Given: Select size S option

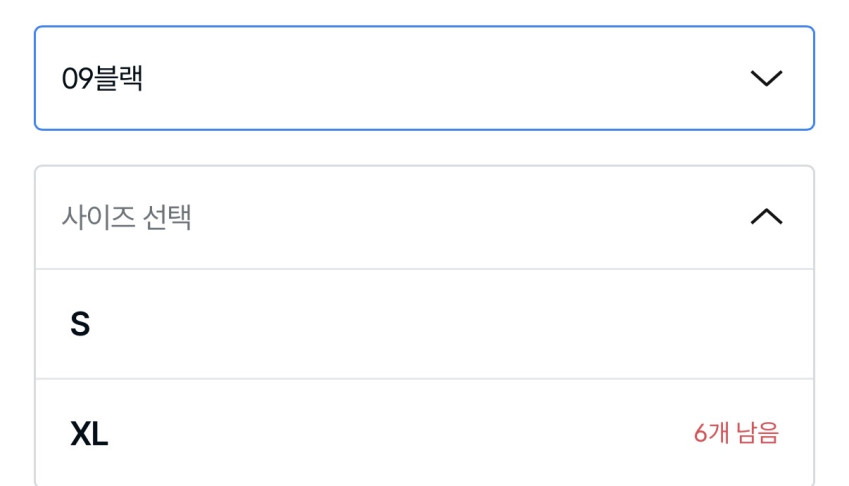Looking at the screenshot, I should 424,324.
